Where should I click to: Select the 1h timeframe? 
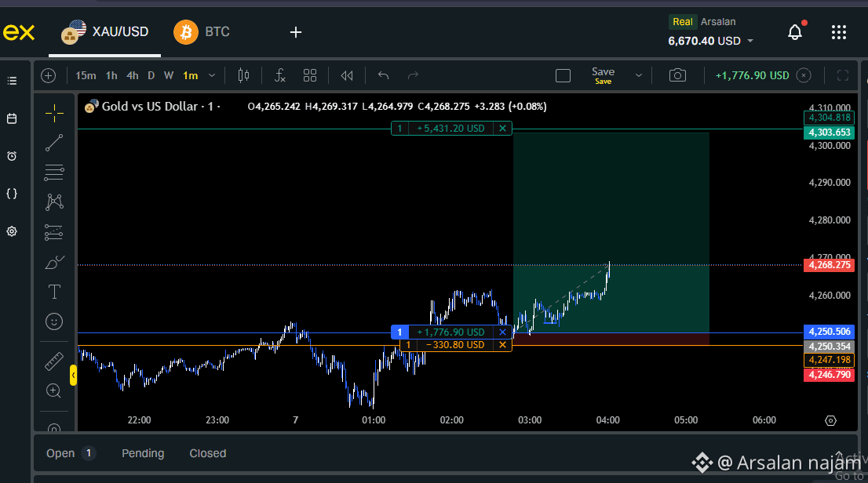click(111, 76)
